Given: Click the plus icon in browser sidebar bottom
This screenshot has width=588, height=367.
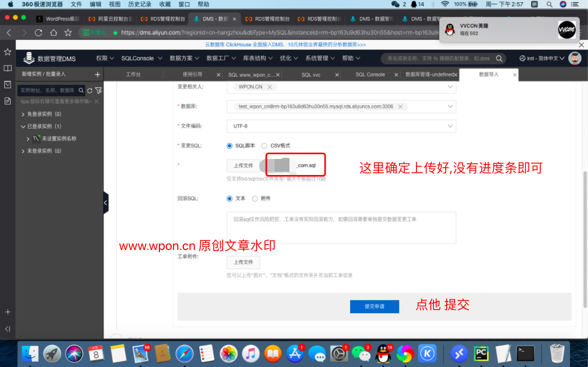Looking at the screenshot, I should click(x=7, y=312).
